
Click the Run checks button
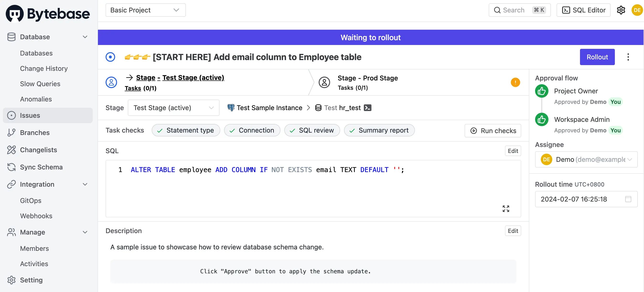coord(493,131)
